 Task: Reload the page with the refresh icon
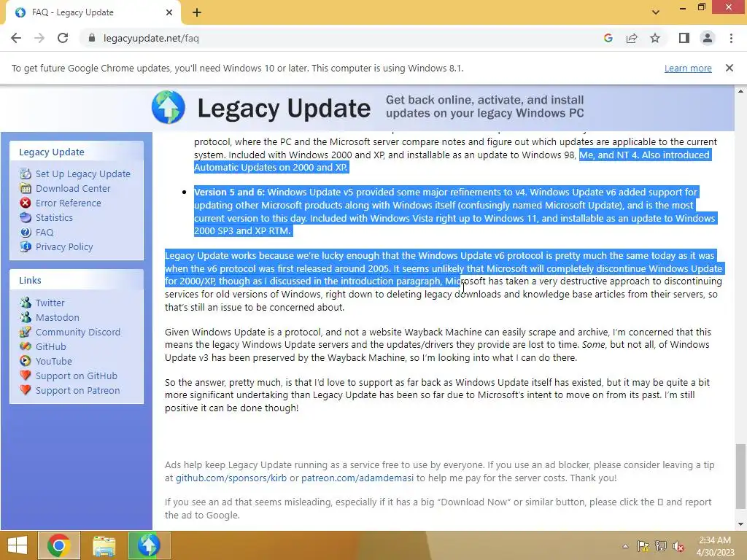click(63, 38)
